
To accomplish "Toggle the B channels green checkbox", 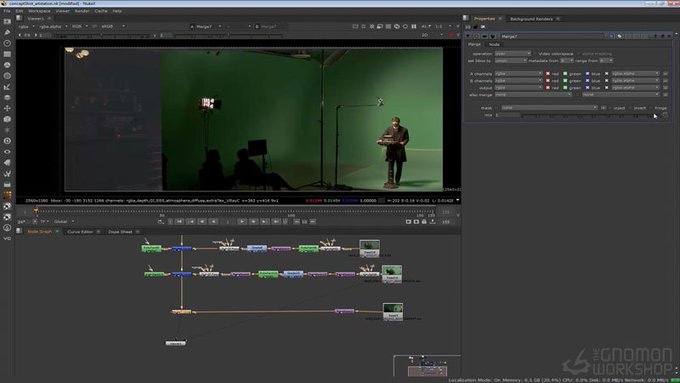I will [x=565, y=81].
